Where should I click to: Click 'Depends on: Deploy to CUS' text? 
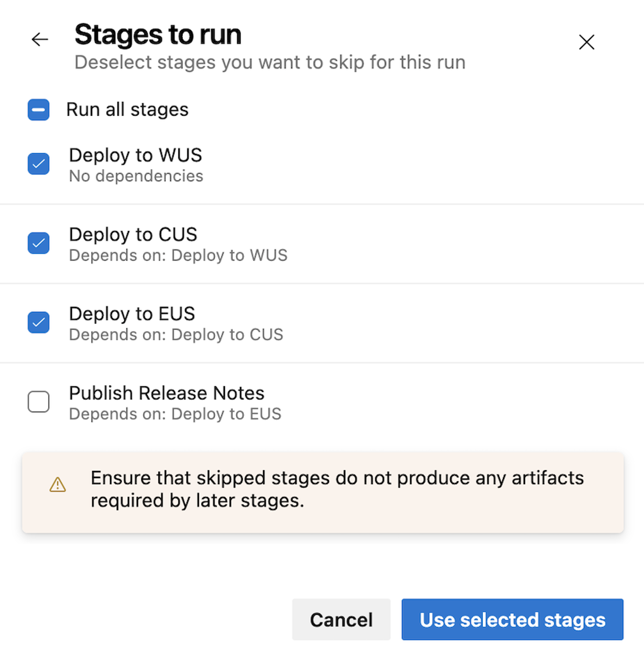pyautogui.click(x=176, y=334)
